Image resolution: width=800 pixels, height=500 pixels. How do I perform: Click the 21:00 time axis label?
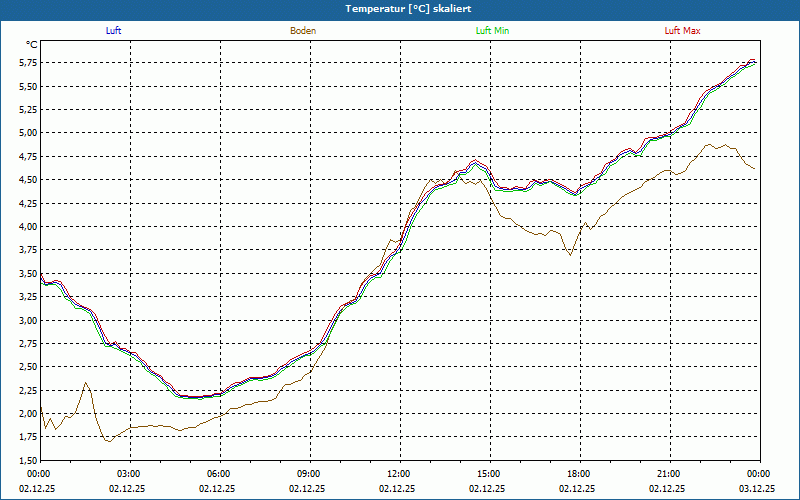(x=670, y=474)
